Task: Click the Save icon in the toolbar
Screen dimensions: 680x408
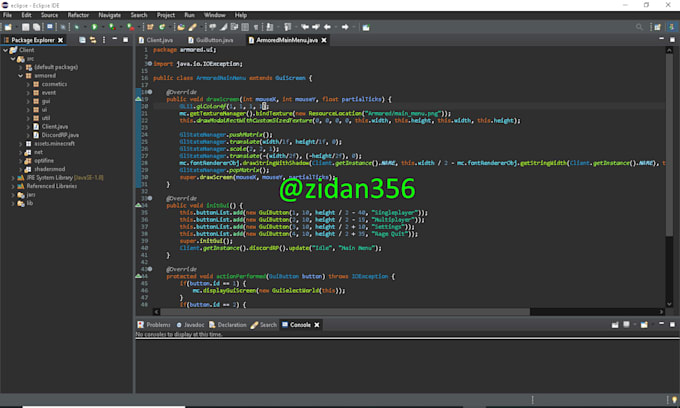Action: (x=25, y=27)
